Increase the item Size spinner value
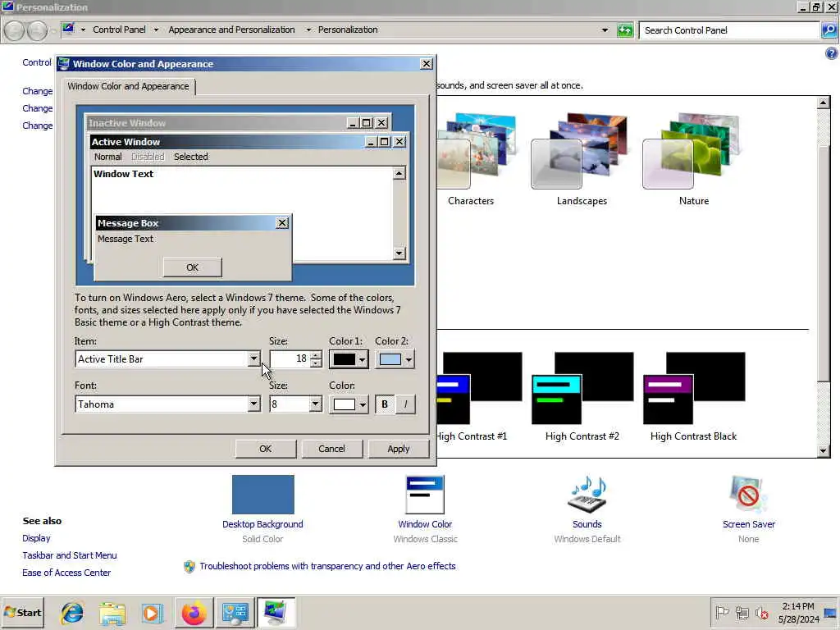 click(x=316, y=354)
